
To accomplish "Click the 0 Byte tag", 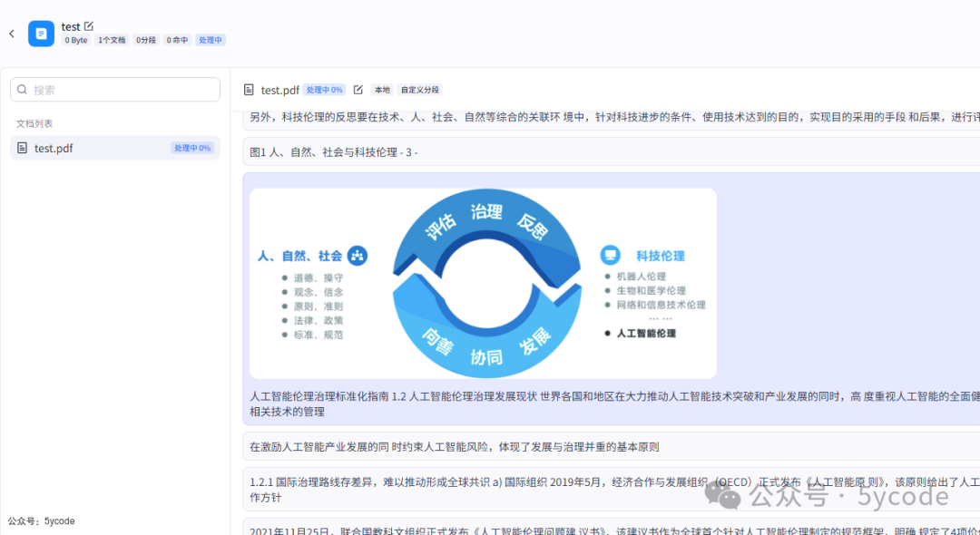I will pyautogui.click(x=76, y=40).
